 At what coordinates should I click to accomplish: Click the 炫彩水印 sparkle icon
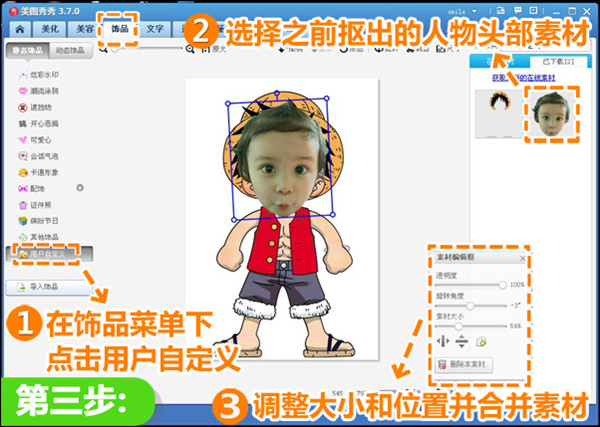[23, 75]
